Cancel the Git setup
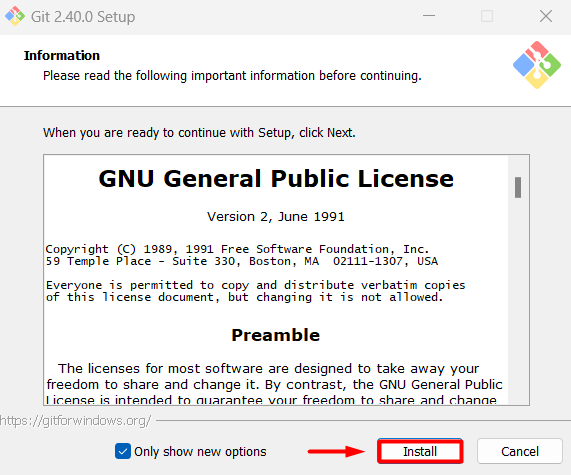 point(520,451)
